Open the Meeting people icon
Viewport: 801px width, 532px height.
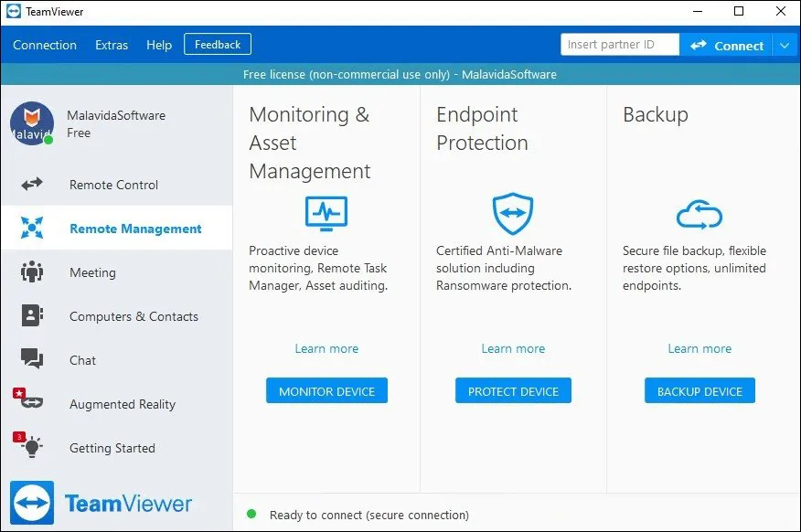tap(32, 272)
